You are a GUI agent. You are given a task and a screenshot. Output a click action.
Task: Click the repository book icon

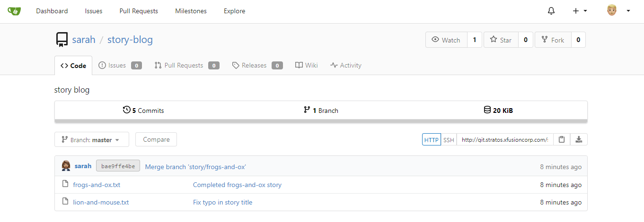tap(62, 40)
